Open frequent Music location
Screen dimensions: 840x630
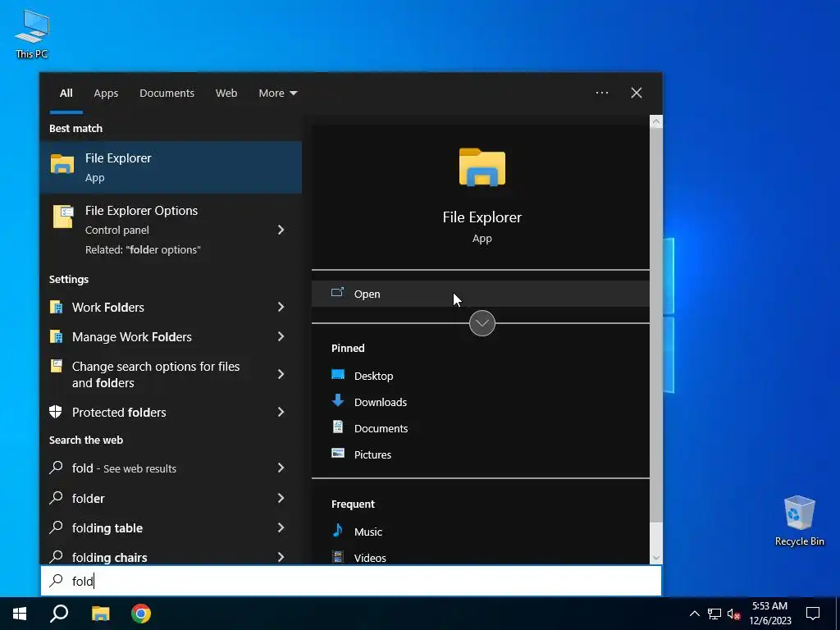point(368,532)
